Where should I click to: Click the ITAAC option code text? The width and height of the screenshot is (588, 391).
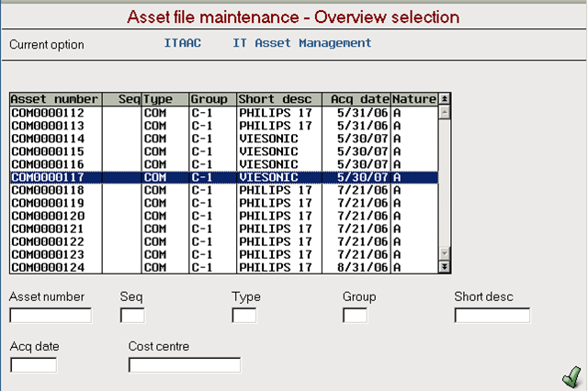click(x=183, y=43)
